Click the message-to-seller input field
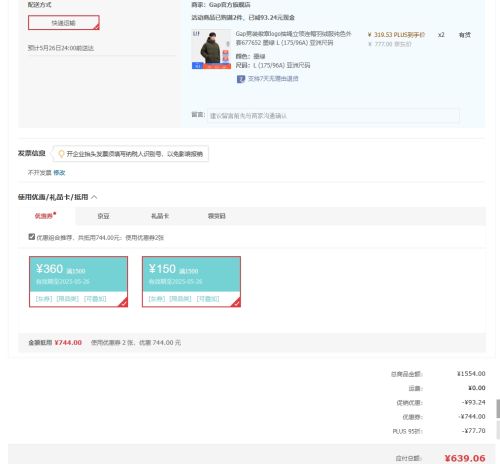 tap(333, 116)
